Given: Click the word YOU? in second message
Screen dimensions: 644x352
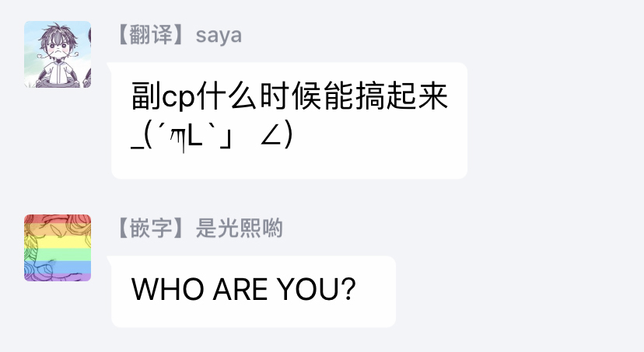Looking at the screenshot, I should (316, 289).
